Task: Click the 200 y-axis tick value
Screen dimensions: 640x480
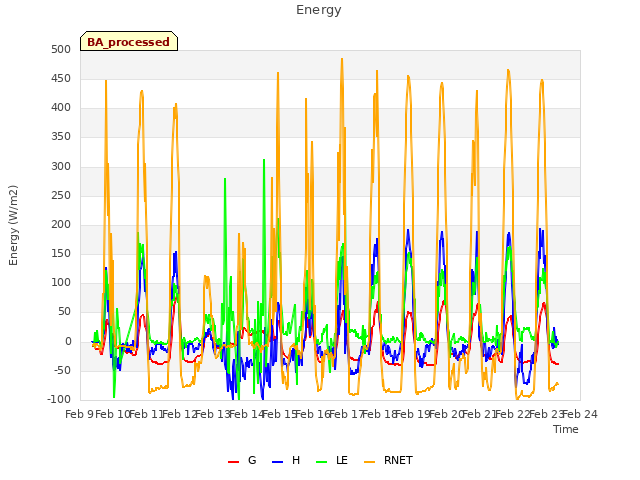Action: [x=61, y=224]
